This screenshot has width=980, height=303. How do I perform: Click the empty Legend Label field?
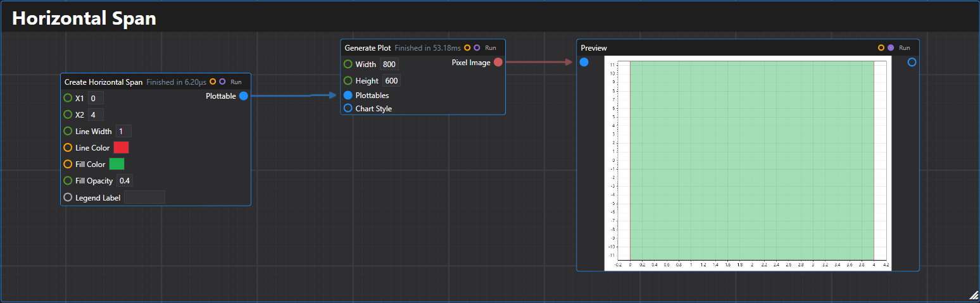(145, 197)
